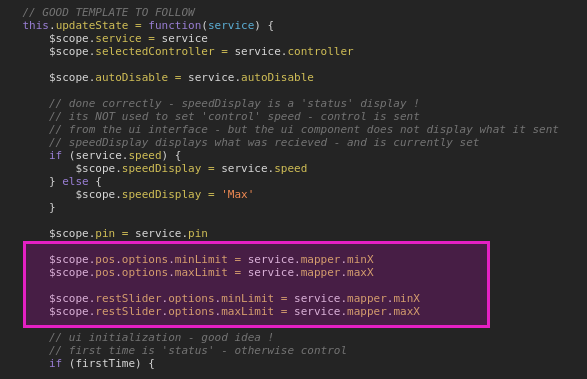587x379 pixels.
Task: Place cursor on 'function' keyword
Action: click(175, 25)
